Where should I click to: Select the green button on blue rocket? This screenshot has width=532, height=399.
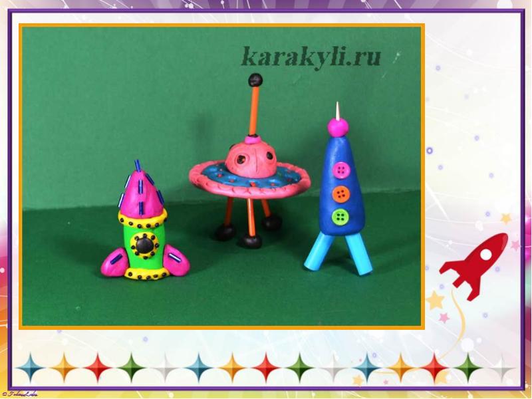click(340, 216)
